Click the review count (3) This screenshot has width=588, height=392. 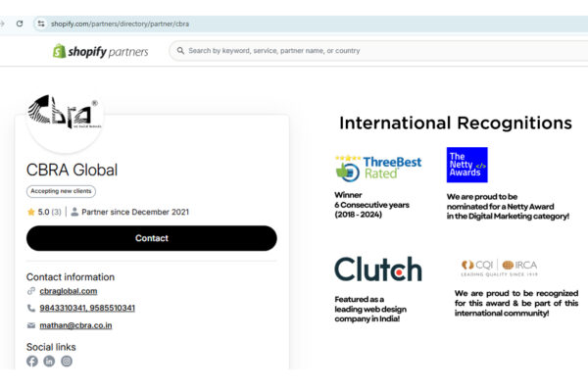click(x=56, y=212)
